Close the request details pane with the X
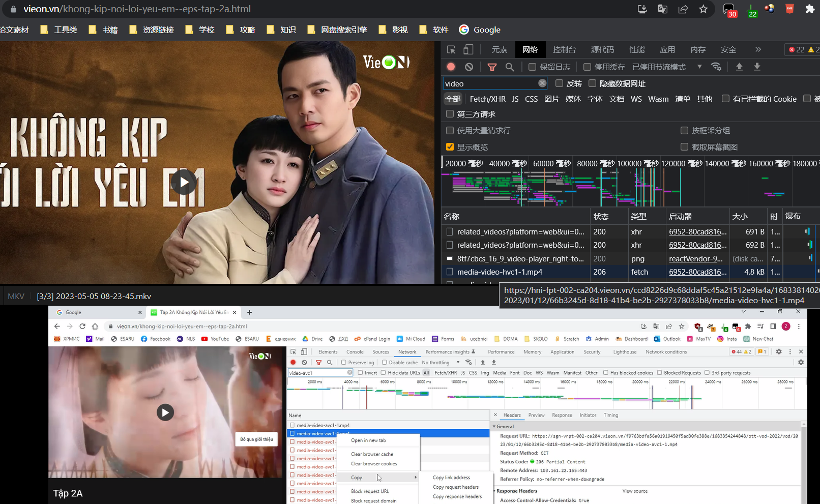This screenshot has height=504, width=820. tap(495, 415)
